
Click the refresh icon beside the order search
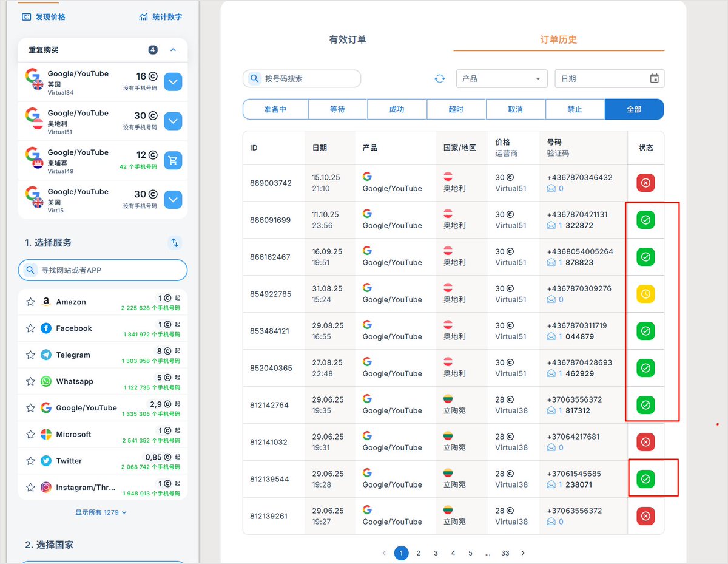[x=439, y=78]
